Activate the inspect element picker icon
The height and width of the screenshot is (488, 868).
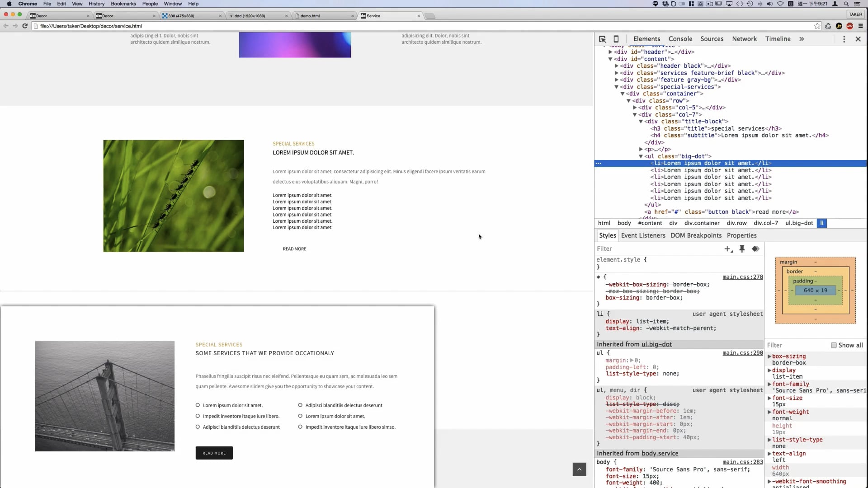(602, 39)
